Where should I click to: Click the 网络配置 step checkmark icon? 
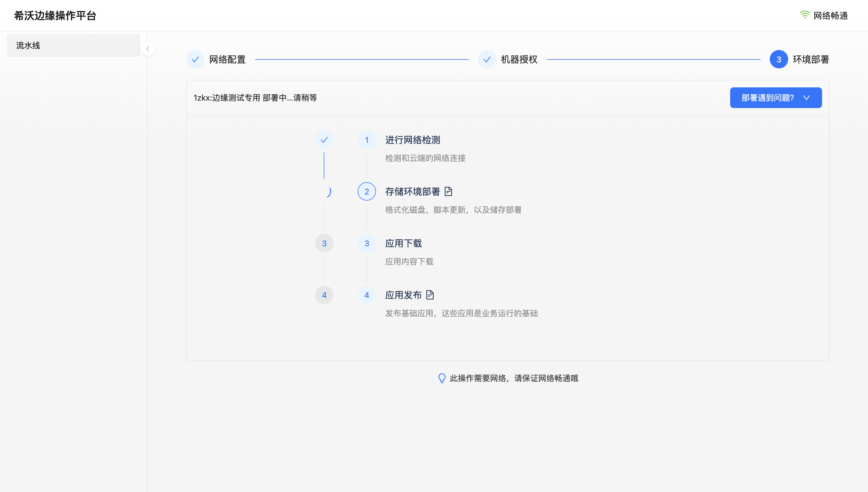[x=195, y=59]
